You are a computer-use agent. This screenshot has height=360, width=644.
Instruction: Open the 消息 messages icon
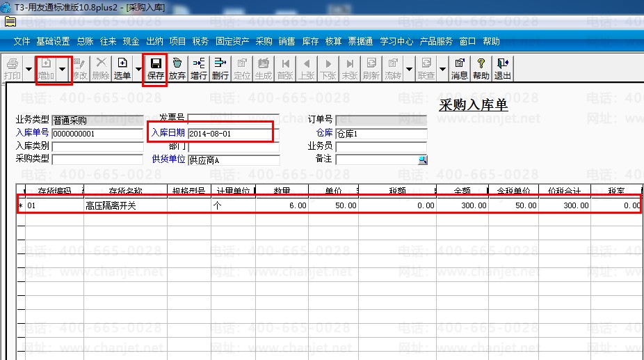pos(459,68)
